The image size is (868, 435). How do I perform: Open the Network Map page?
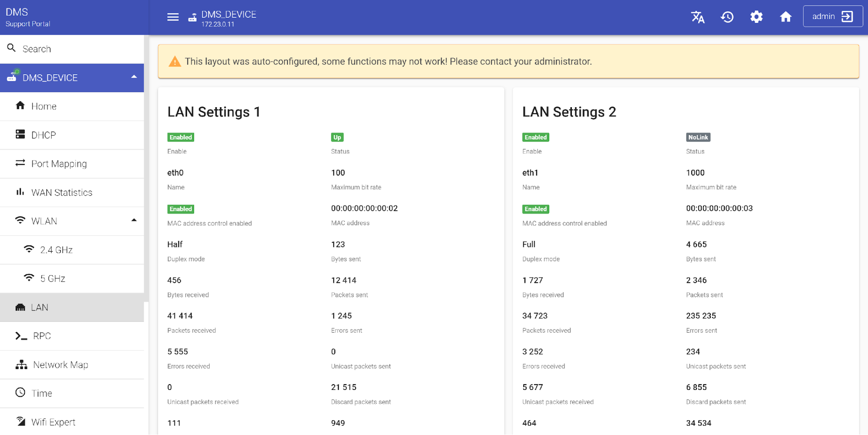click(x=60, y=365)
